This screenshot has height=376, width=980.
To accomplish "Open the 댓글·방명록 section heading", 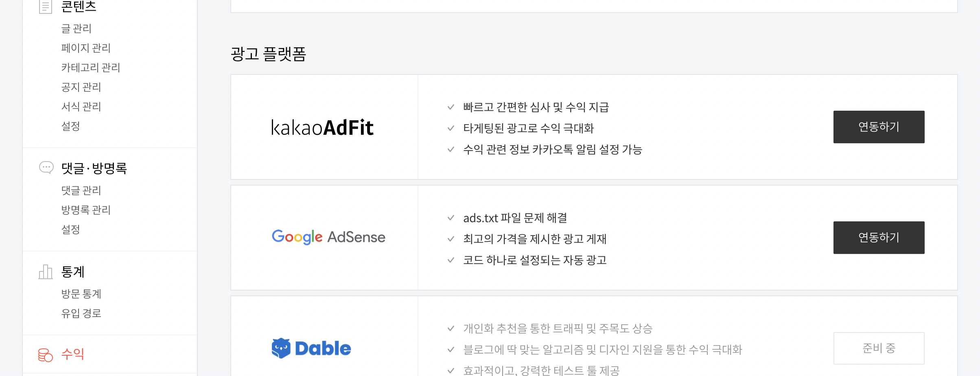I will (94, 168).
